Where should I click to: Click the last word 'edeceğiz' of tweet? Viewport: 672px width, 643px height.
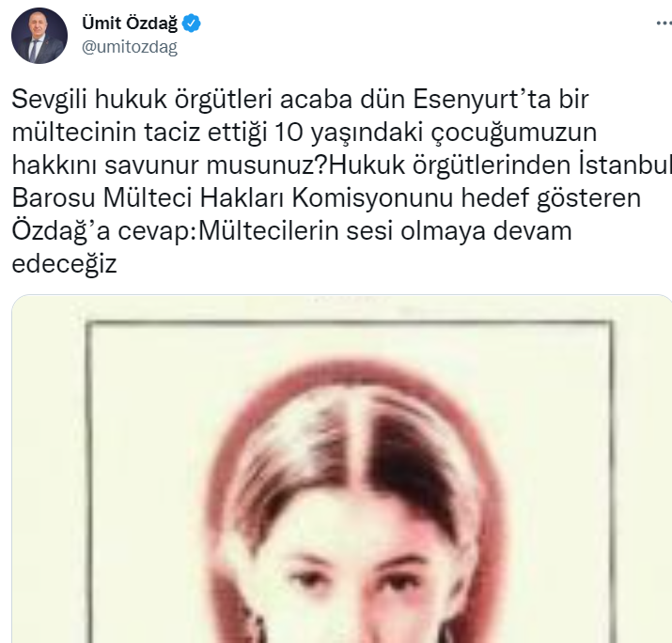64,264
